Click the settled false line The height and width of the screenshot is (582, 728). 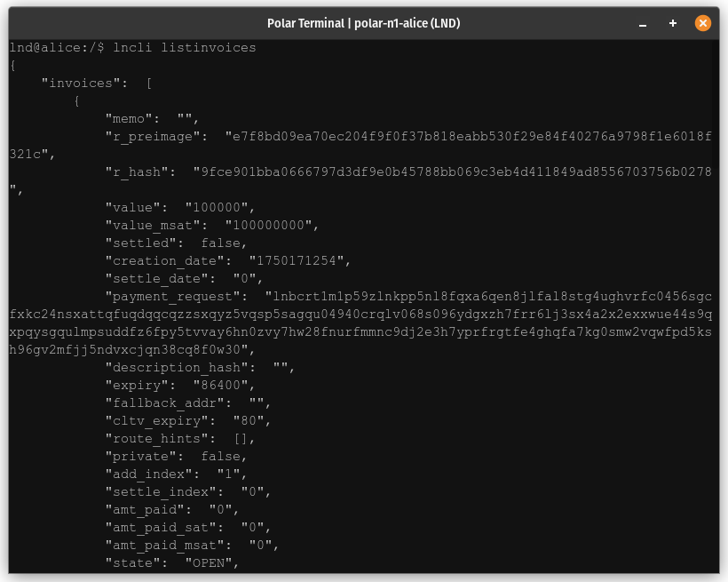pos(177,243)
